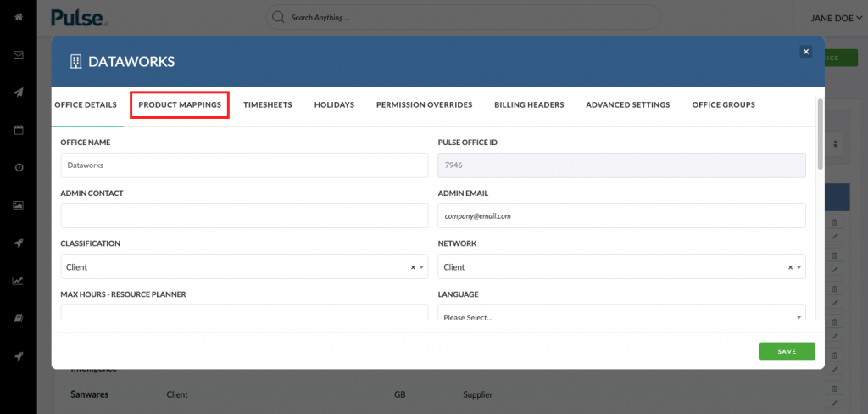Screen dimensions: 868x414
Task: Open the Language Please Select dropdown
Action: click(621, 312)
